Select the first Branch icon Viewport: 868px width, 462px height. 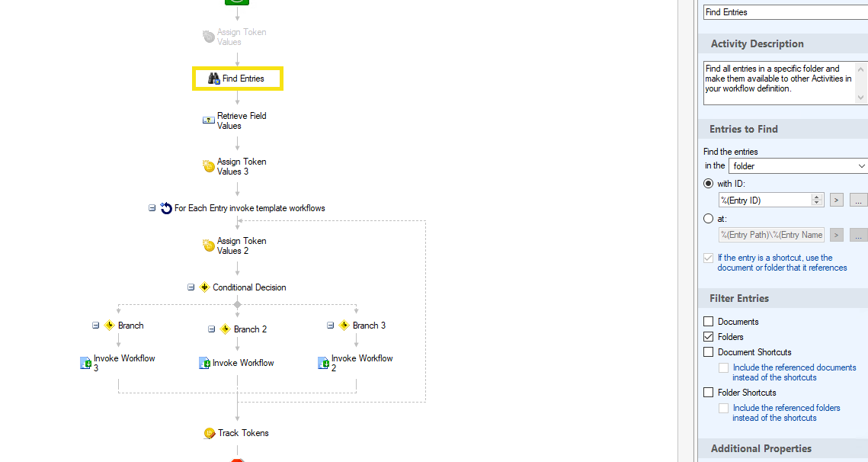click(110, 326)
